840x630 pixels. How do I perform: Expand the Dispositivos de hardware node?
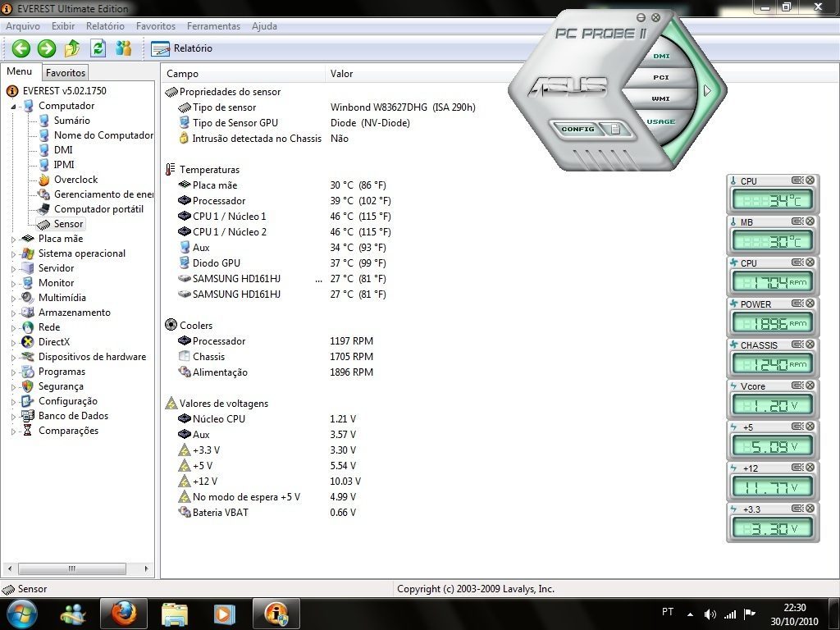click(13, 358)
